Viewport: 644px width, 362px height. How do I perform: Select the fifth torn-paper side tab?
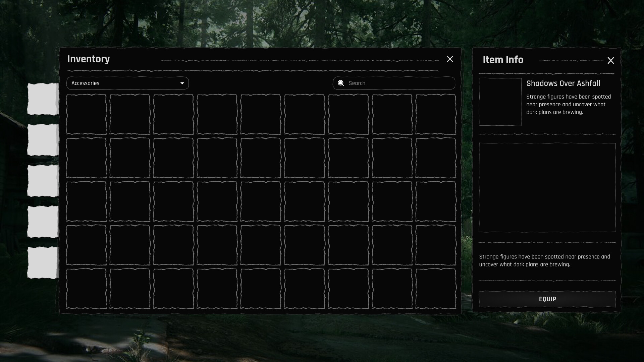coord(43,263)
